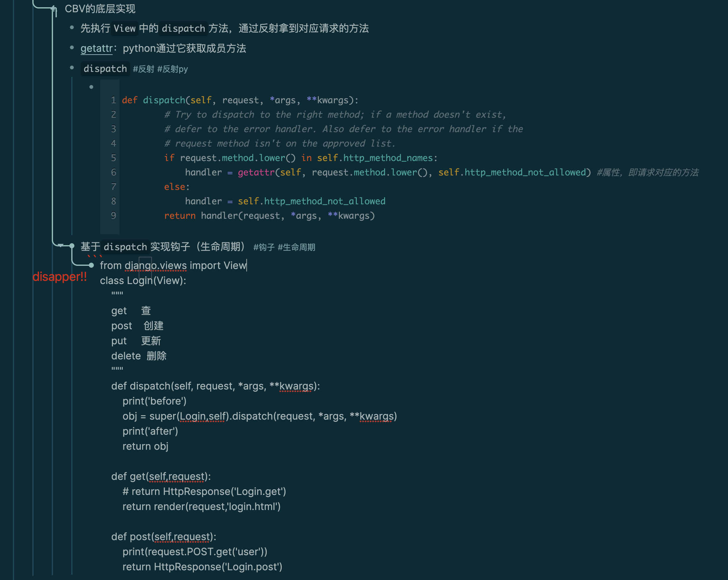728x580 pixels.
Task: Open the '#反射py' tag
Action: click(173, 68)
